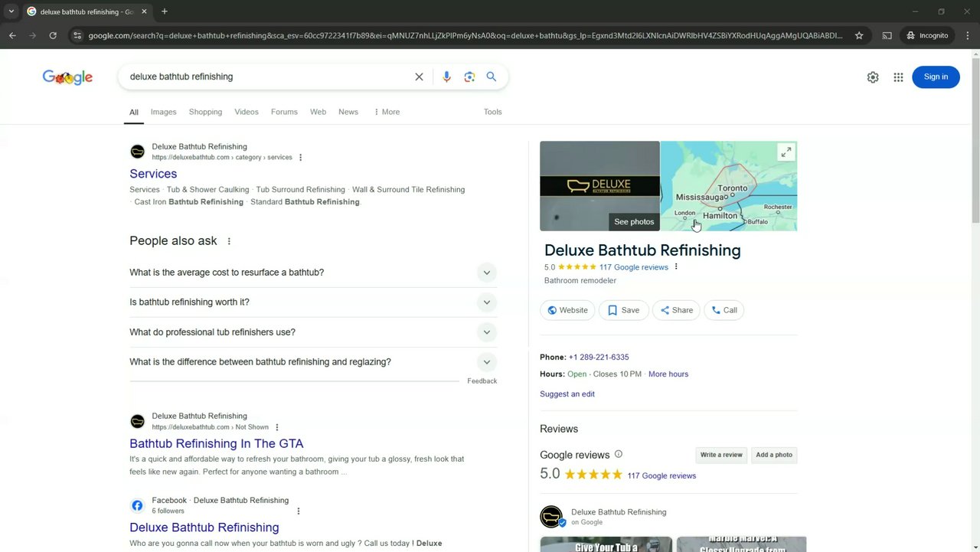980x552 pixels.
Task: Bookmark this page with the star icon
Action: [859, 35]
